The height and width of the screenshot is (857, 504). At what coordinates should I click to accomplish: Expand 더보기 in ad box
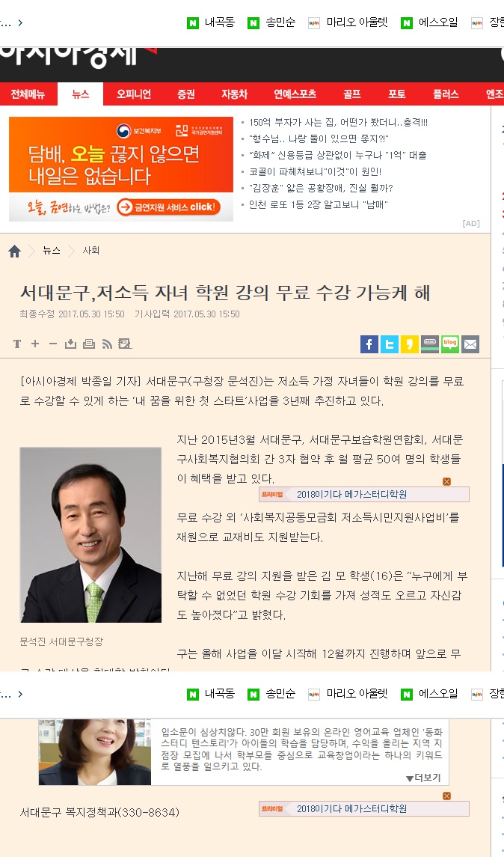[x=423, y=778]
